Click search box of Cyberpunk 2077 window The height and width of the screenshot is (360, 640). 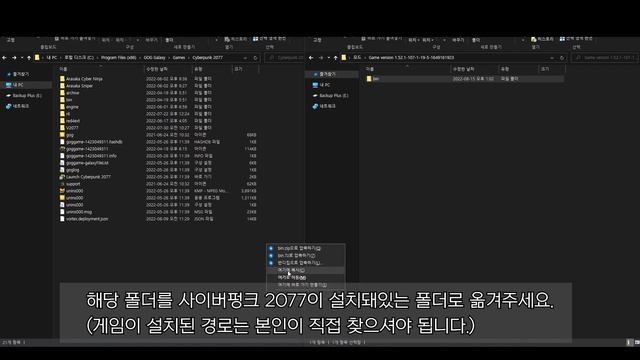point(285,58)
